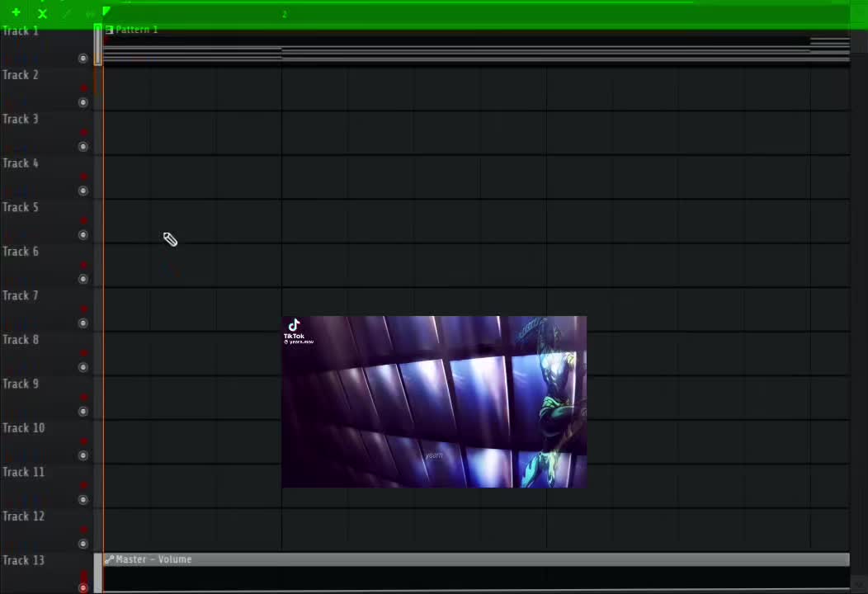
Task: Select the Track 12 header label
Action: 23,516
